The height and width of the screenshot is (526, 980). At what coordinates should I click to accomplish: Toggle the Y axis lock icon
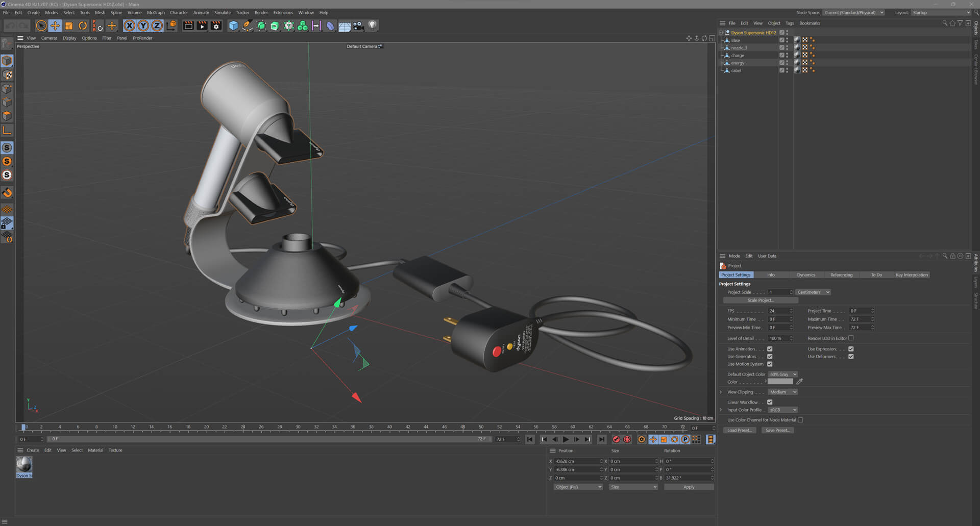coord(143,26)
